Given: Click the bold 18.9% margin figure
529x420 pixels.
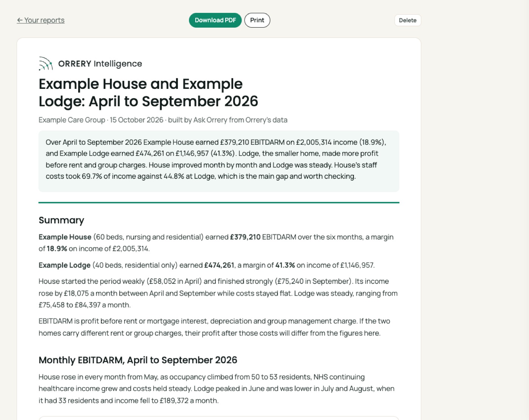Looking at the screenshot, I should click(57, 249).
